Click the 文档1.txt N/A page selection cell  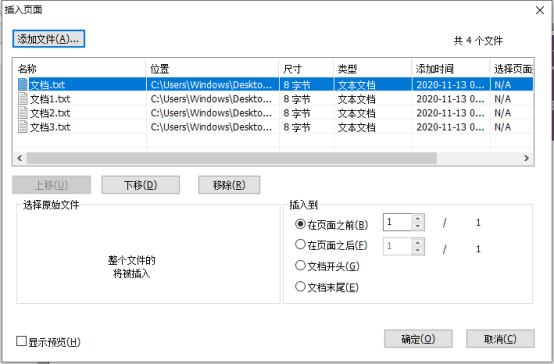[x=512, y=99]
